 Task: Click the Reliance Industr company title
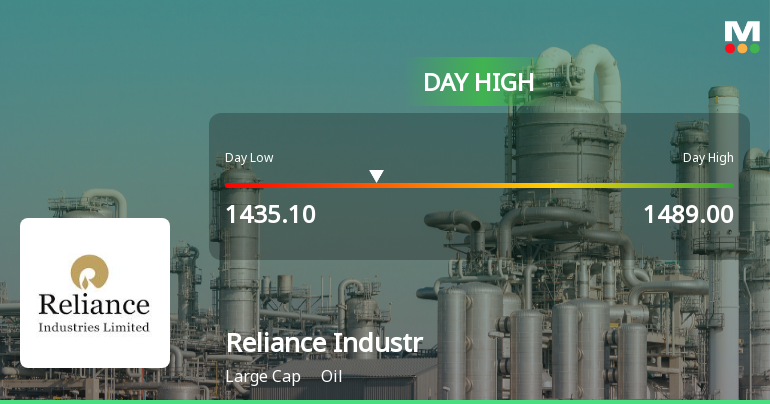[324, 342]
